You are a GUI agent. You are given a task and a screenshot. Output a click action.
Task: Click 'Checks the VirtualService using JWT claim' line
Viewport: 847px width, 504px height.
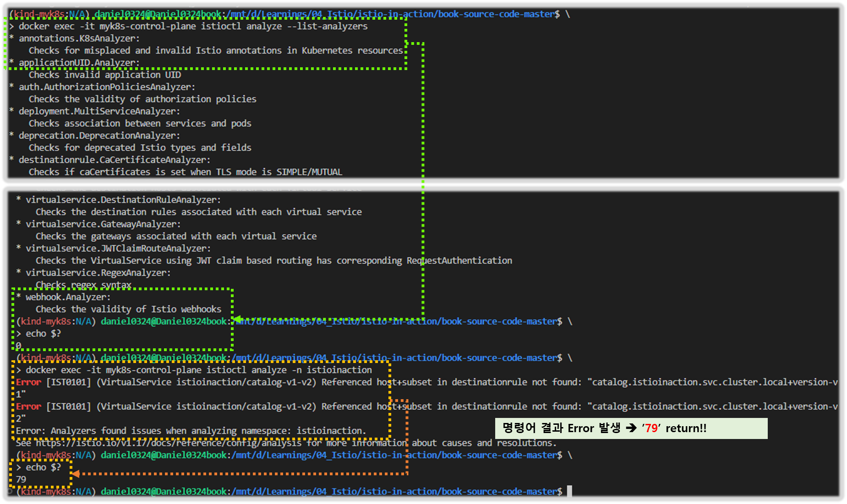(x=274, y=260)
